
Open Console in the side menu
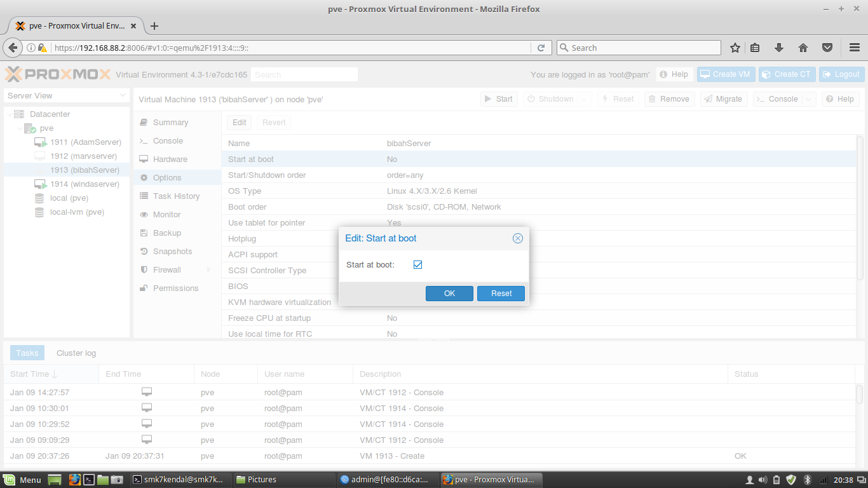[168, 141]
